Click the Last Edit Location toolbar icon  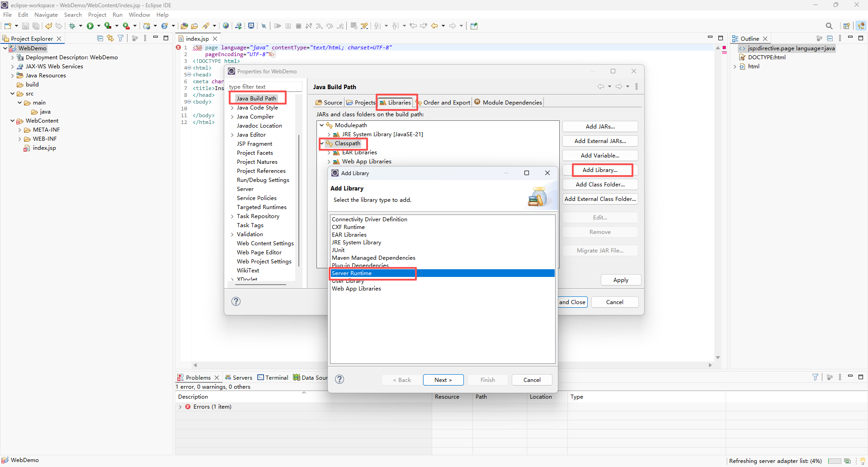tap(413, 26)
